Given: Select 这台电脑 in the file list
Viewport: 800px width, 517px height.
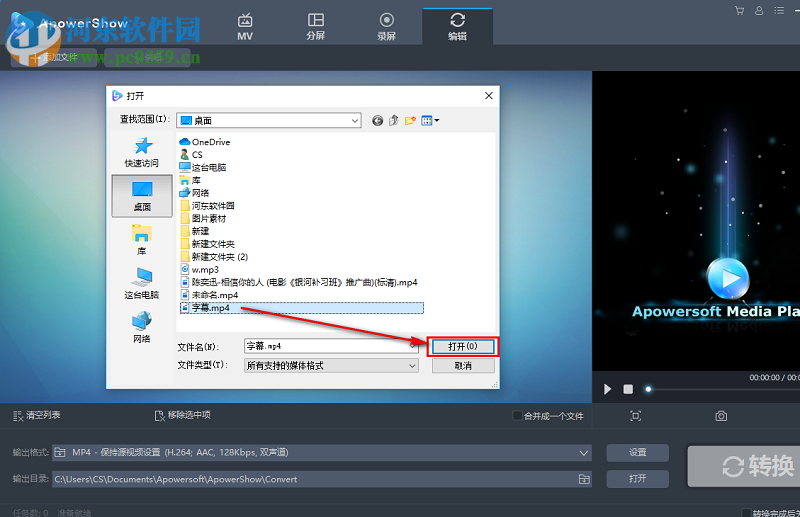Looking at the screenshot, I should coord(203,167).
